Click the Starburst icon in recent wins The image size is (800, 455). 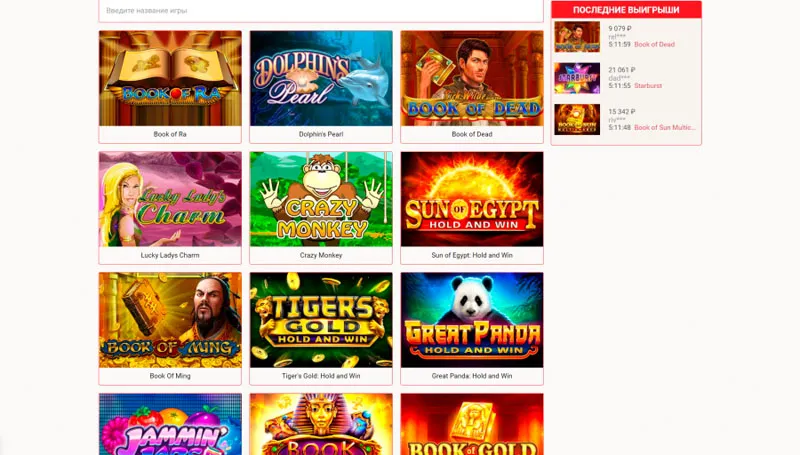(577, 78)
